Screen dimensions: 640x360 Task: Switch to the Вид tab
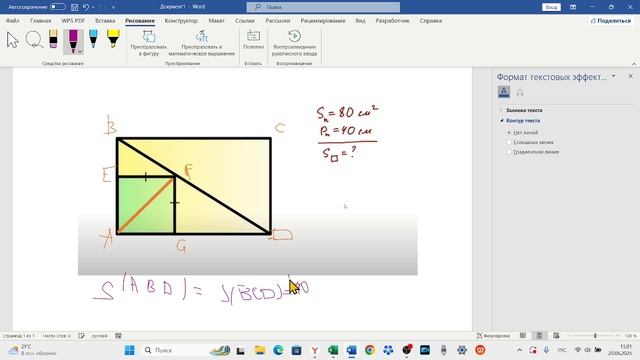[x=360, y=20]
